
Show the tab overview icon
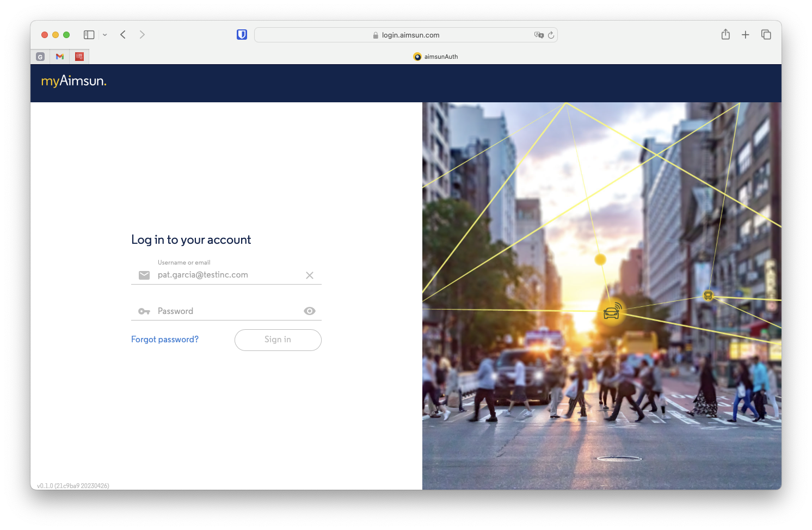pos(766,34)
